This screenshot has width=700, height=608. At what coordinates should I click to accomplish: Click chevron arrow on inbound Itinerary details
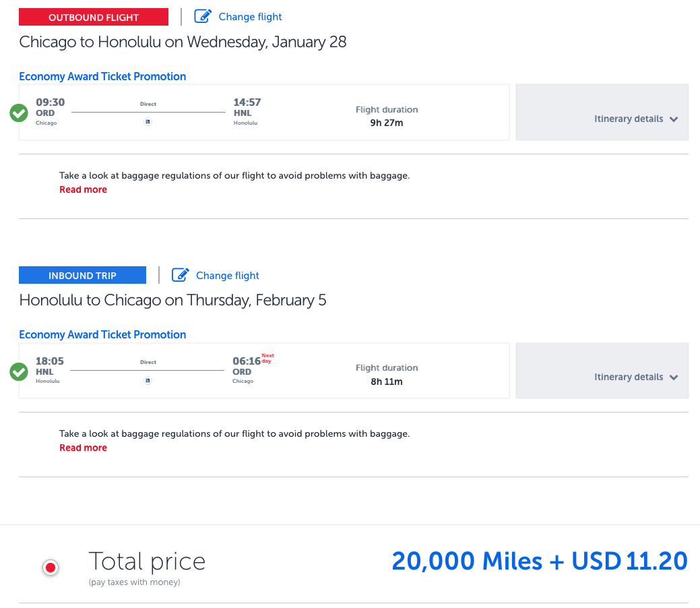[674, 377]
